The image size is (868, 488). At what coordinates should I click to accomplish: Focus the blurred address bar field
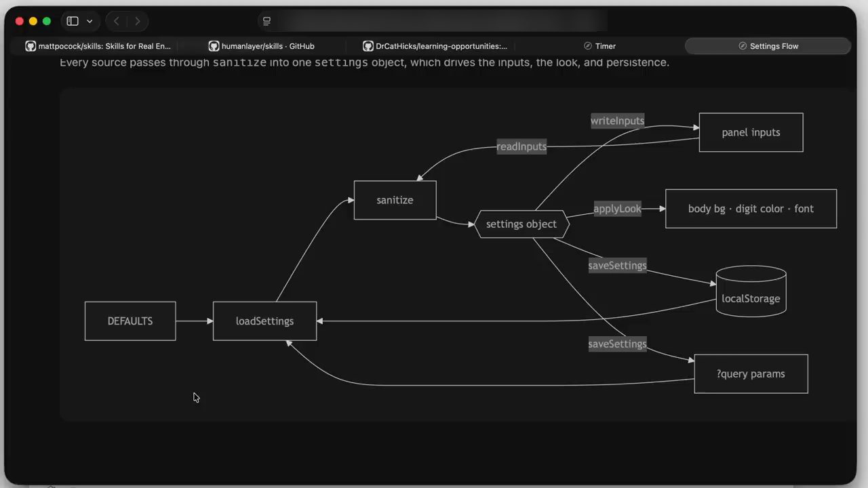tap(434, 21)
